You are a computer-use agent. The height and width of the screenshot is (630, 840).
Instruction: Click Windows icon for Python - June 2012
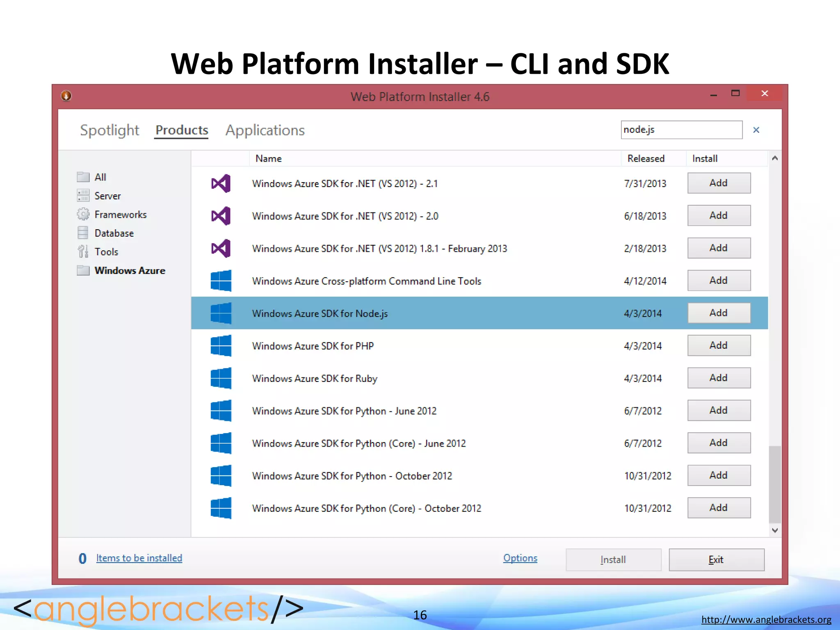pyautogui.click(x=221, y=411)
